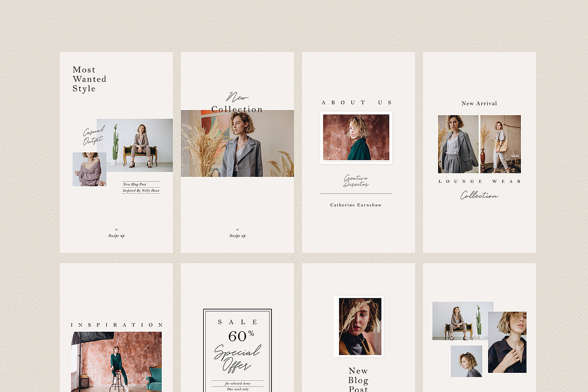The width and height of the screenshot is (588, 392).
Task: Click 'Swipe up' text under Most Wanted Style card
Action: pyautogui.click(x=116, y=236)
